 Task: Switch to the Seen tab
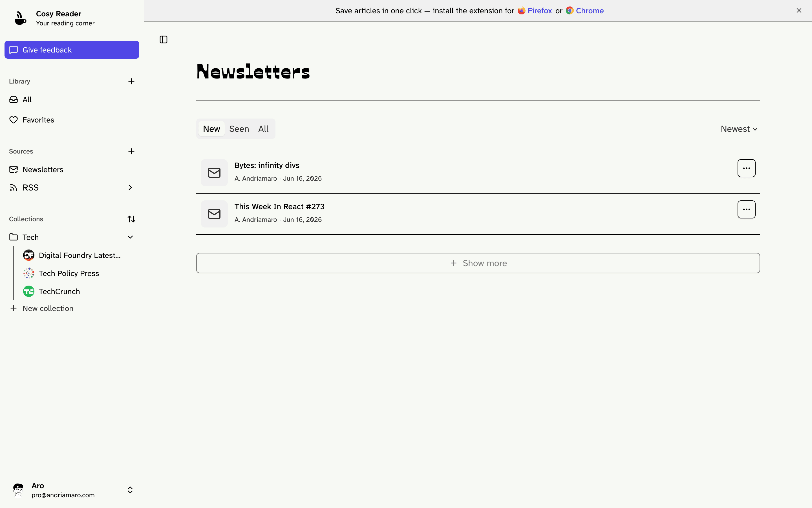coord(239,129)
